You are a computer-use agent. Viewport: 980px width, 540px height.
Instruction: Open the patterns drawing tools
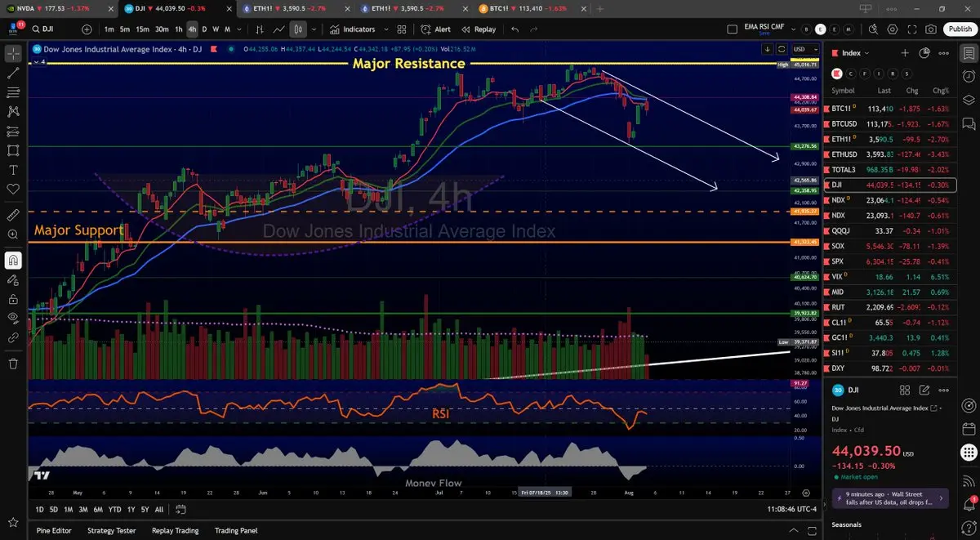(13, 112)
